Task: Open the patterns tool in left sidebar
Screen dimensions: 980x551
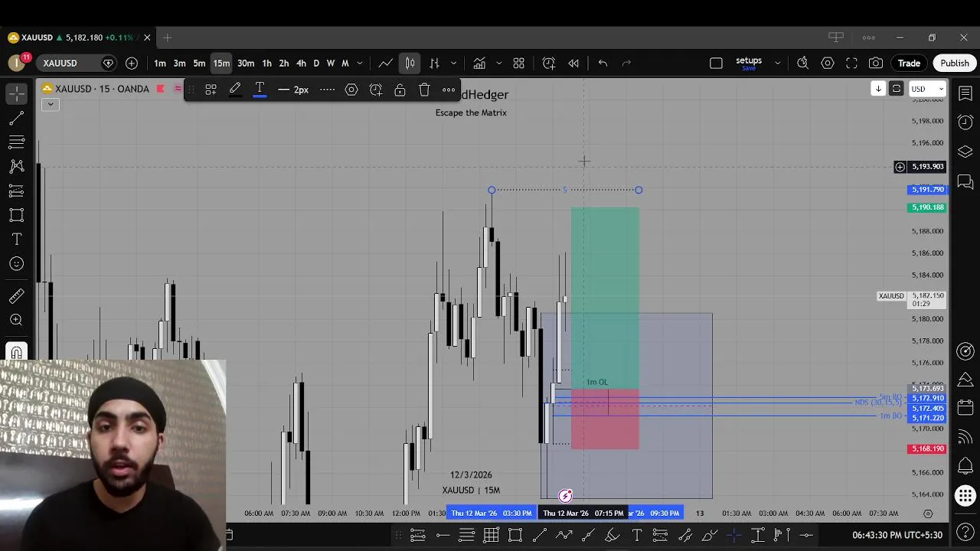Action: (x=16, y=166)
